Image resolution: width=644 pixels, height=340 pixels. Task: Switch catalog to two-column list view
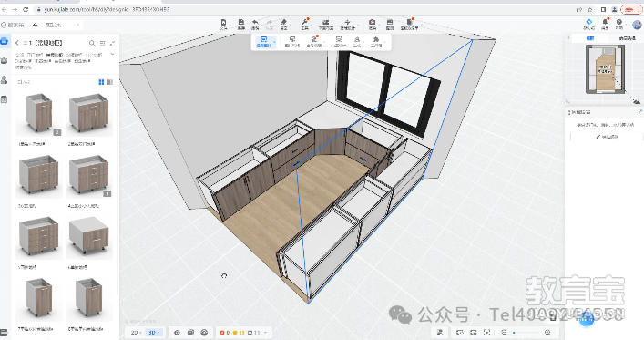pos(110,82)
